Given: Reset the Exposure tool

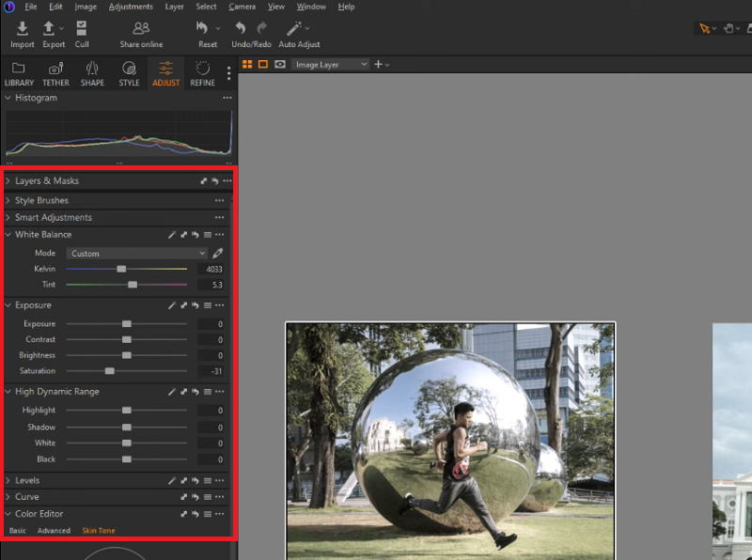Looking at the screenshot, I should coord(196,305).
